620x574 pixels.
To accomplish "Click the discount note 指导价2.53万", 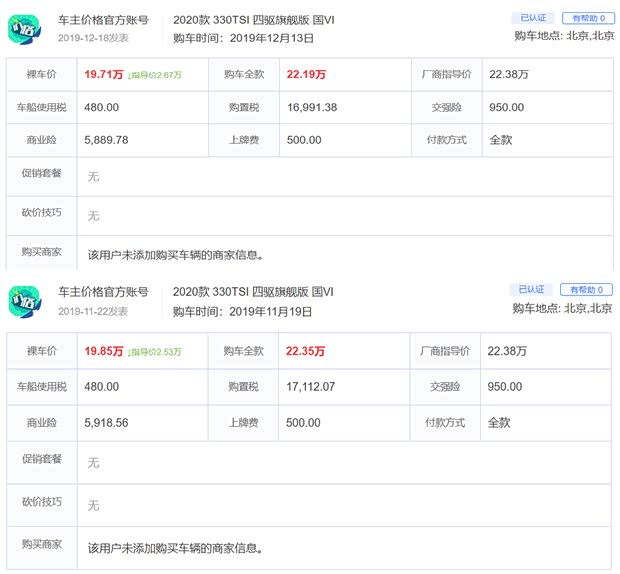I will [155, 352].
